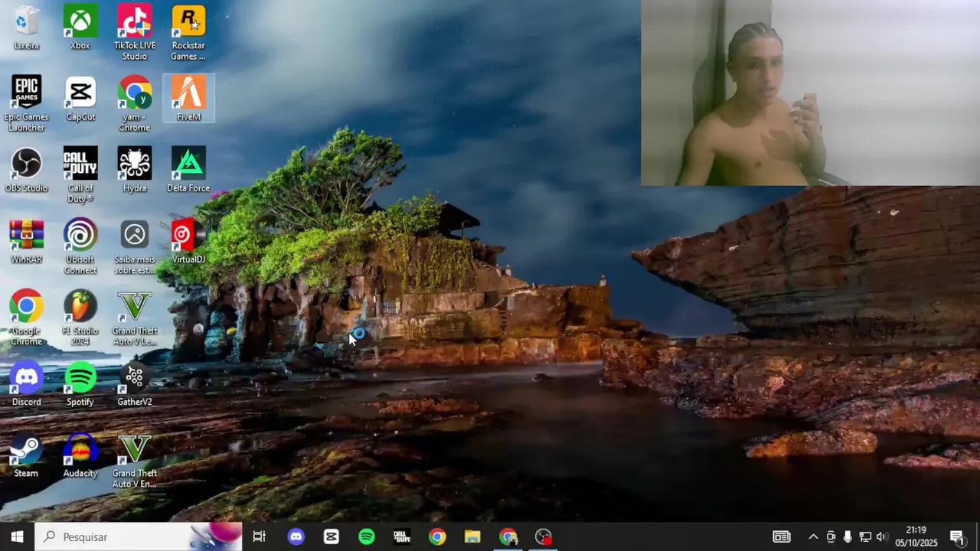Open Task View from the taskbar
Screen dimensions: 980x551
260,536
